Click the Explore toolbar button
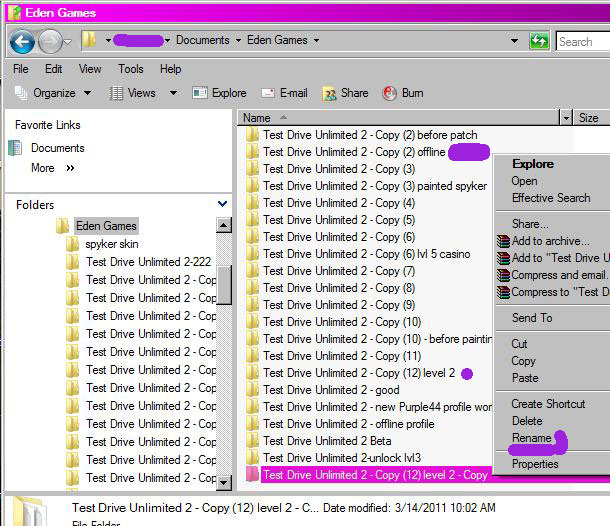 click(219, 93)
